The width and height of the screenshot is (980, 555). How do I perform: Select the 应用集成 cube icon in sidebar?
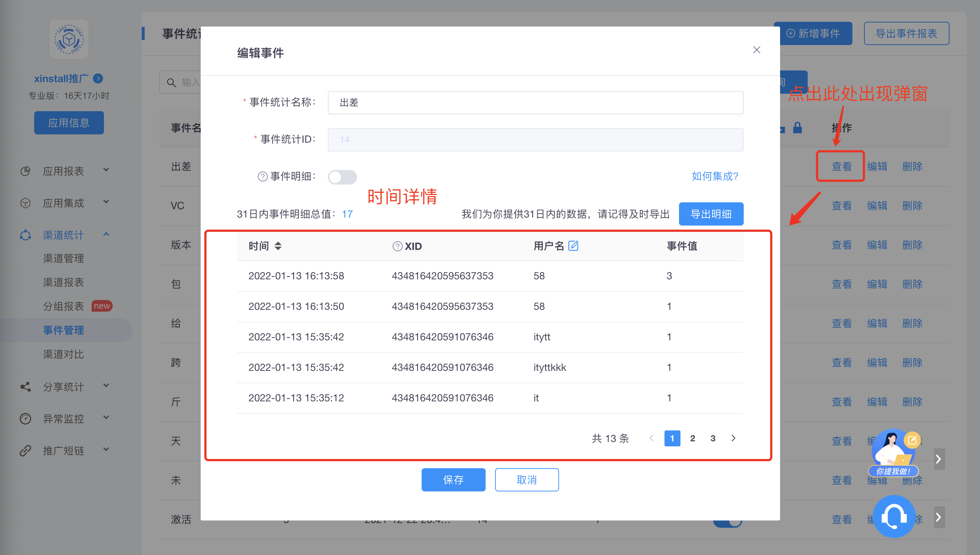[25, 203]
